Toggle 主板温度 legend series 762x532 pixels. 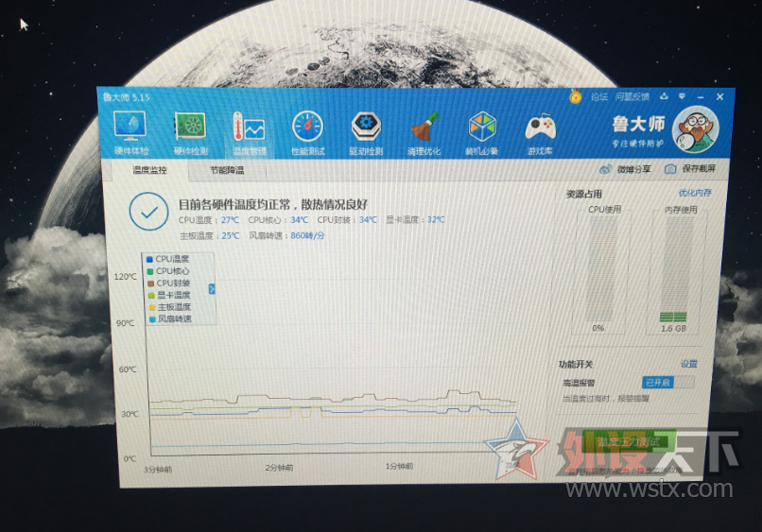[x=169, y=307]
